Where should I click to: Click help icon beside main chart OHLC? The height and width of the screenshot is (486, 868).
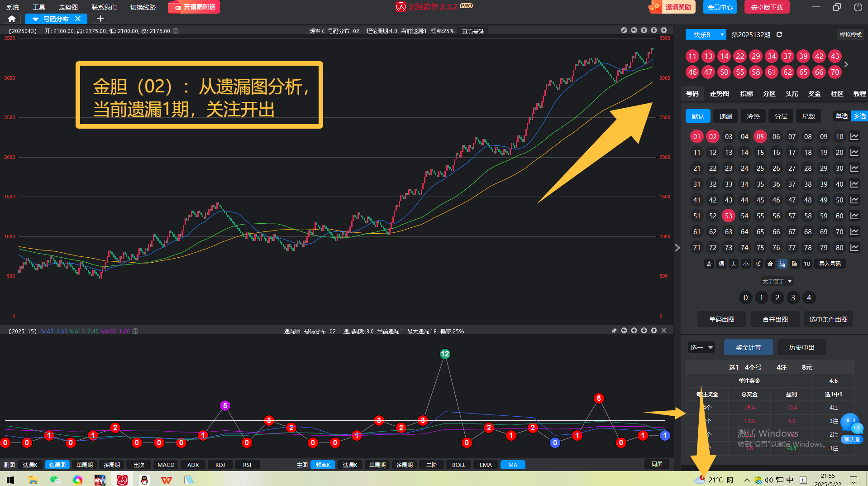point(176,31)
